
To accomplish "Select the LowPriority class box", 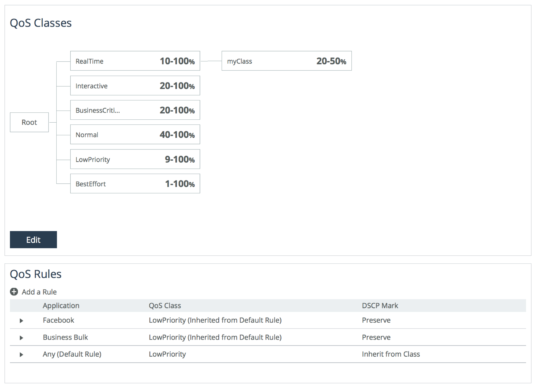I will click(x=135, y=159).
